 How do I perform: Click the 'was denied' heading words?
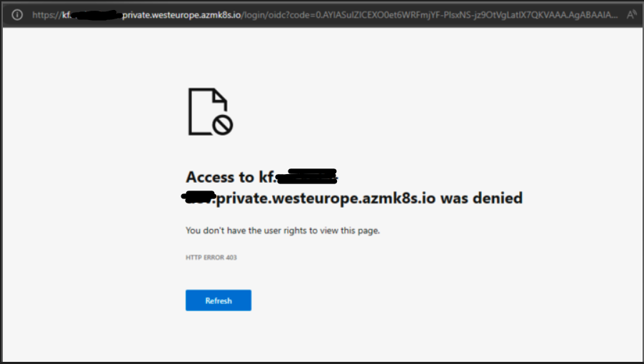(481, 198)
